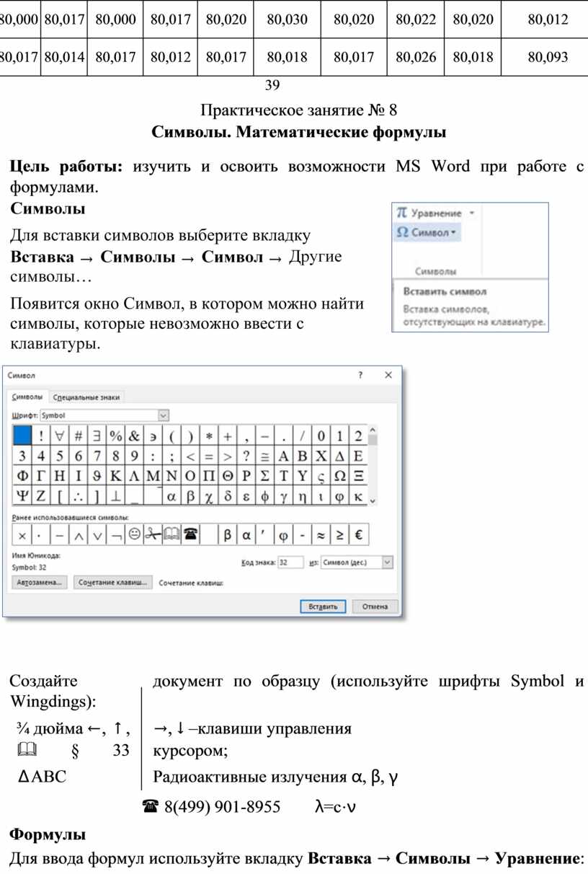Click the Отмена button
This screenshot has height=874, width=588.
(x=375, y=606)
